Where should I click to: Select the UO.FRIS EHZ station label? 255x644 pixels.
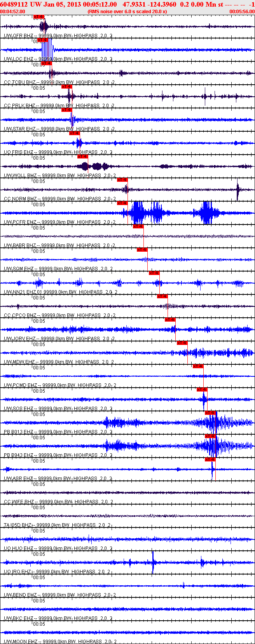[x=58, y=152]
